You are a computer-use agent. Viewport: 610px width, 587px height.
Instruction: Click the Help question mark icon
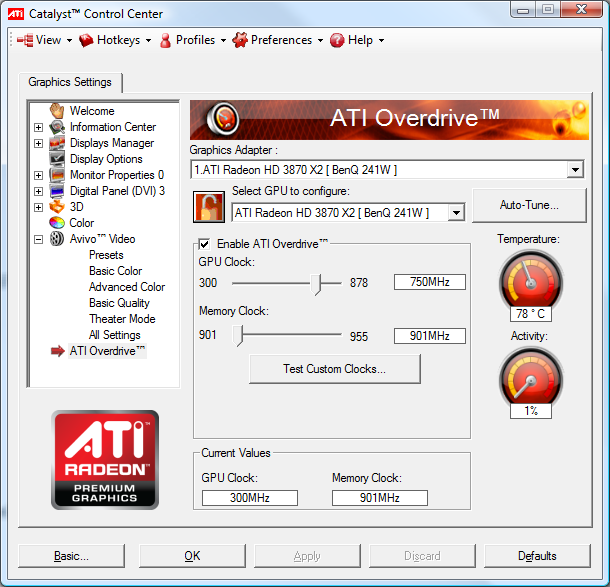[337, 40]
